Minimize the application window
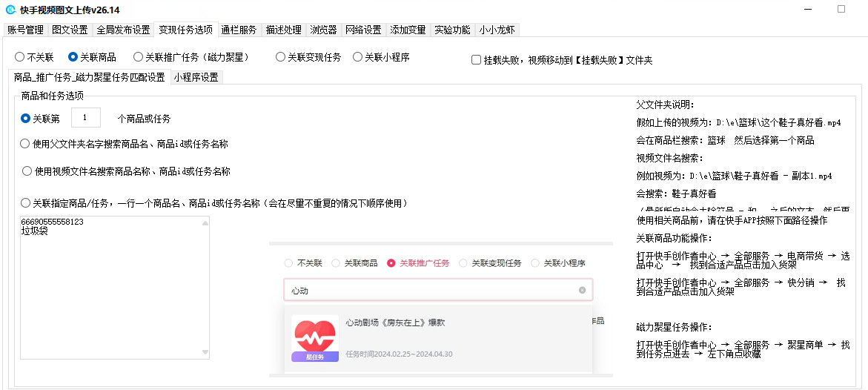Screen dimensions: 868x390 coord(808,9)
